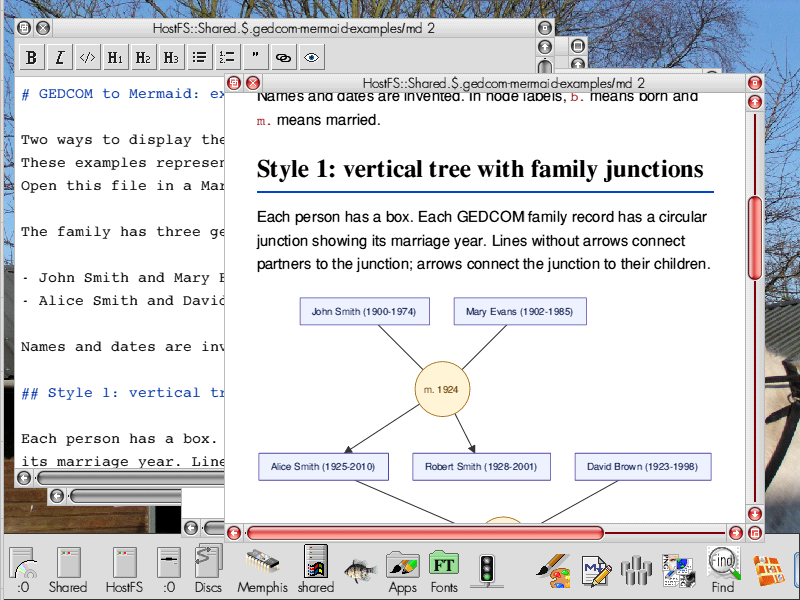Click down arrow in preview window scrollbar
Screen dimensions: 800x600
[755, 514]
